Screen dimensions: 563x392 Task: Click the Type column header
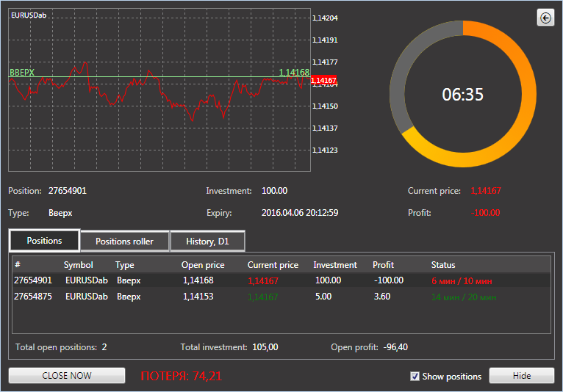125,266
